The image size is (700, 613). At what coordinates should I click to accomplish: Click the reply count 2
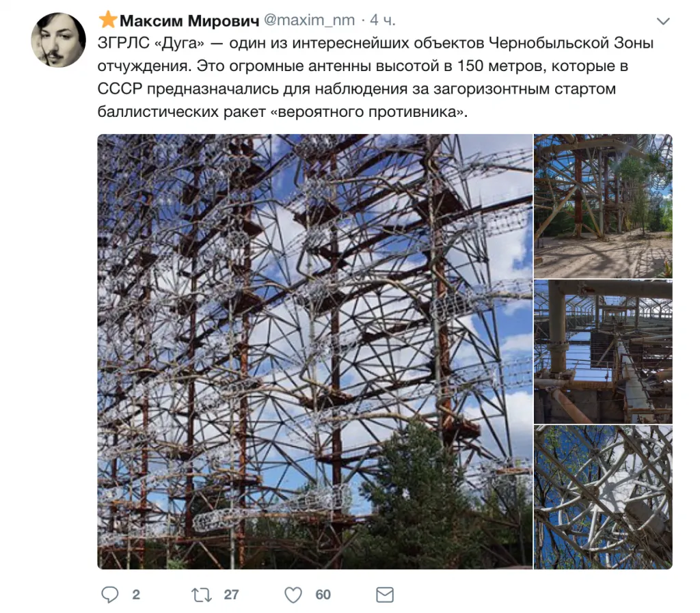[x=136, y=595]
